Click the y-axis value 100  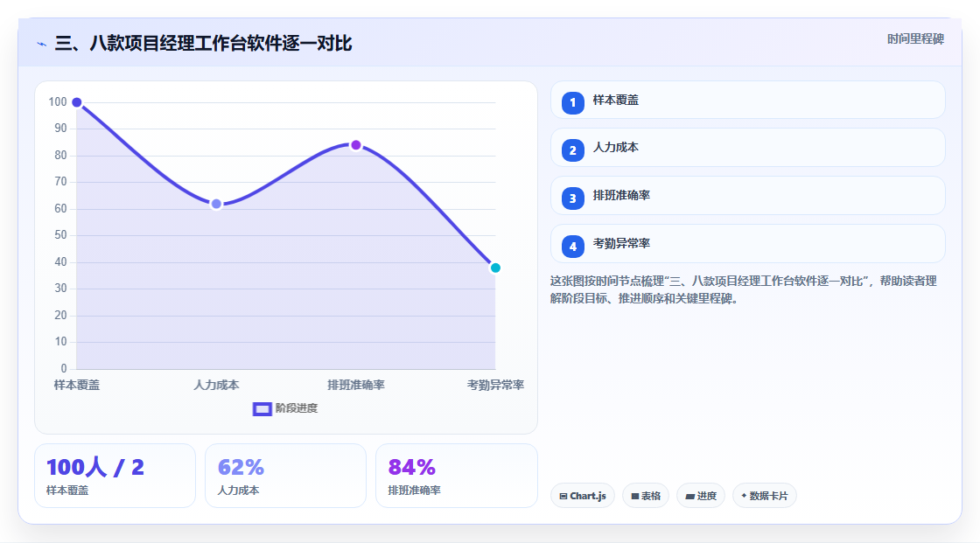point(58,101)
